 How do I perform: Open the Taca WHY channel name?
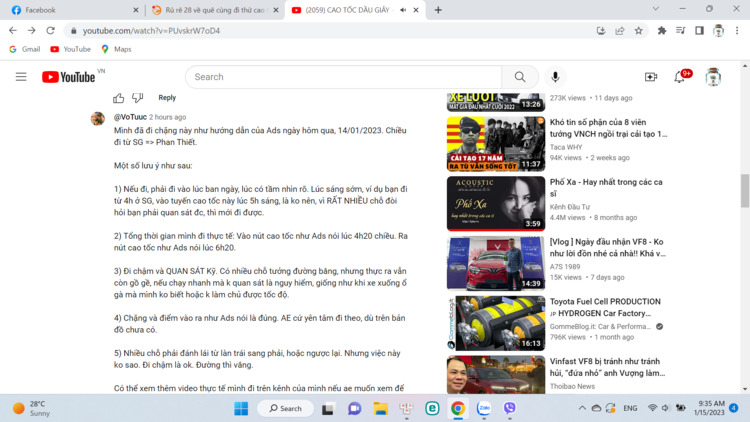pyautogui.click(x=566, y=147)
